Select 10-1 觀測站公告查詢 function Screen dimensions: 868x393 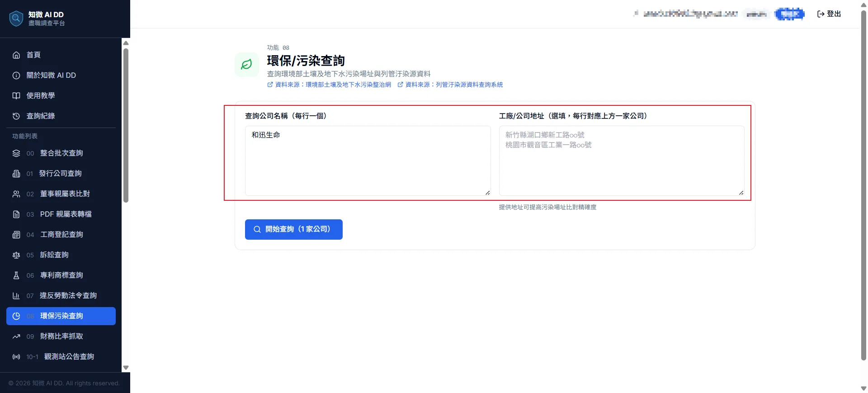61,357
